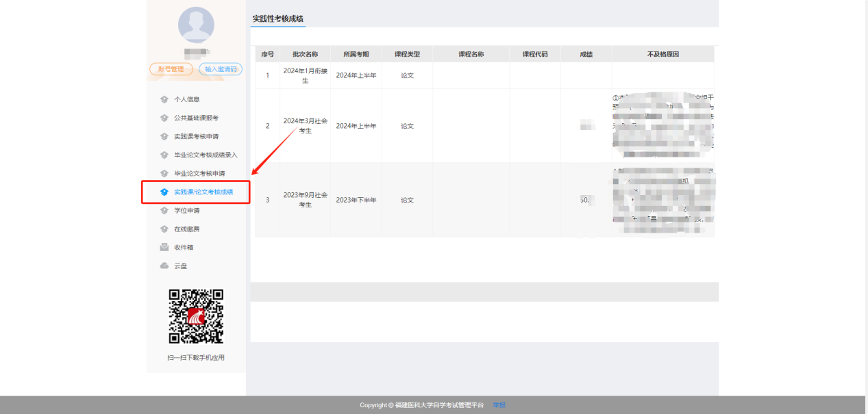Click the 学位申请 graduation cap icon
The width and height of the screenshot is (868, 414).
pyautogui.click(x=164, y=211)
